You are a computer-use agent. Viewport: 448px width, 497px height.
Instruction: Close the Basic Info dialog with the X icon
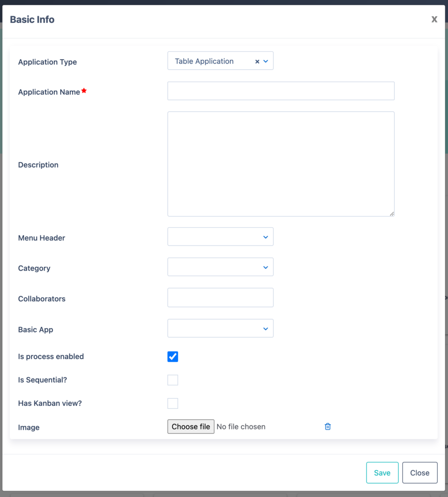coord(434,19)
